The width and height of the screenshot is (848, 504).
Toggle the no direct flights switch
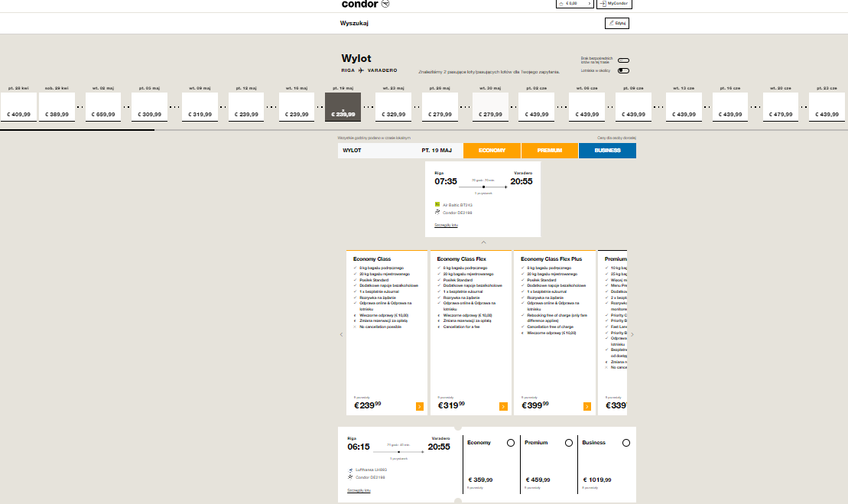coord(623,60)
